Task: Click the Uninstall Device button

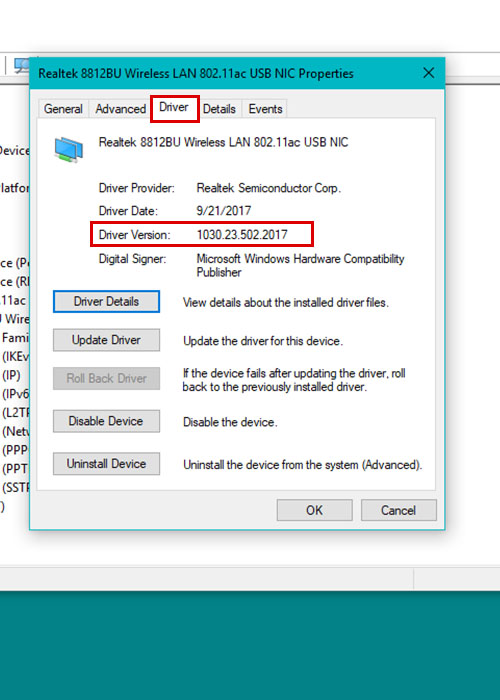Action: (x=106, y=464)
